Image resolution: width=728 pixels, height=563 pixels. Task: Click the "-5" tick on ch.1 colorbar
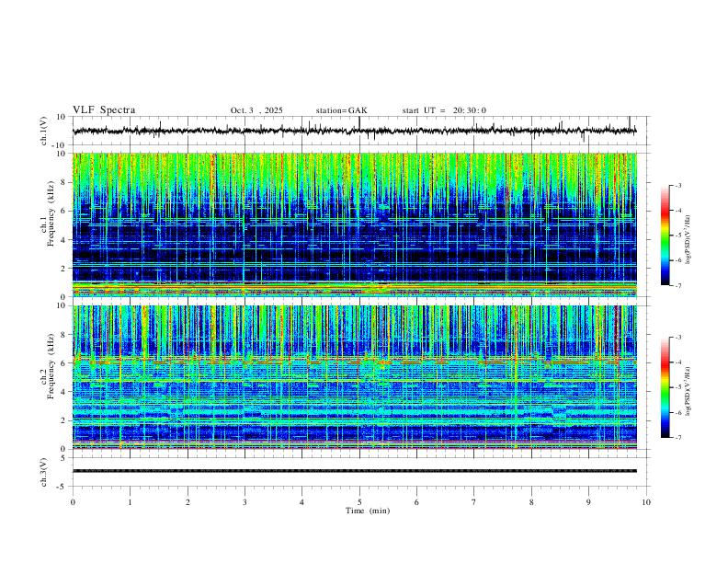678,236
